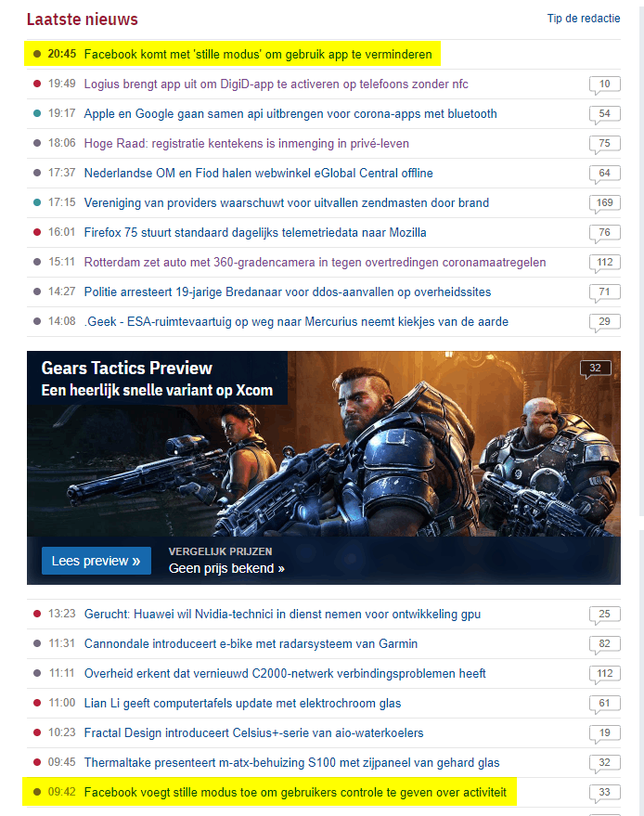Screen dimensions: 644x816
Task: Open Politie arresteert 19-jarige Bredanaar article
Action: click(x=288, y=291)
